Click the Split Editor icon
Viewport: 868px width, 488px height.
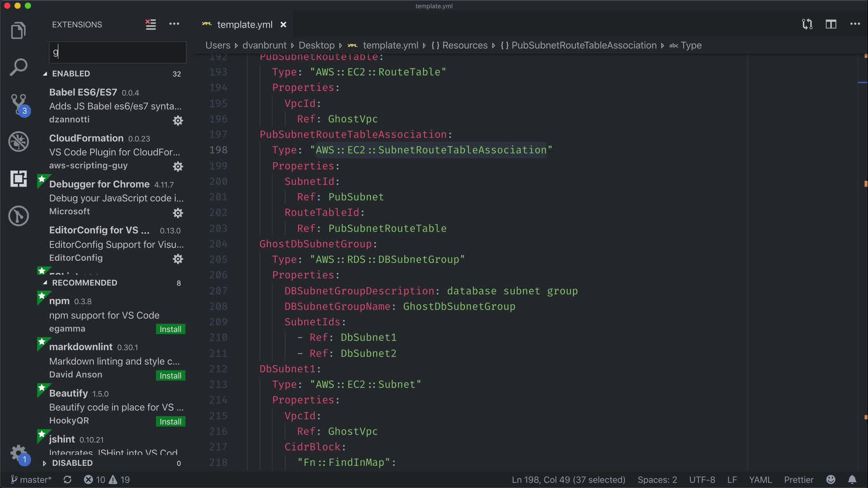point(831,24)
